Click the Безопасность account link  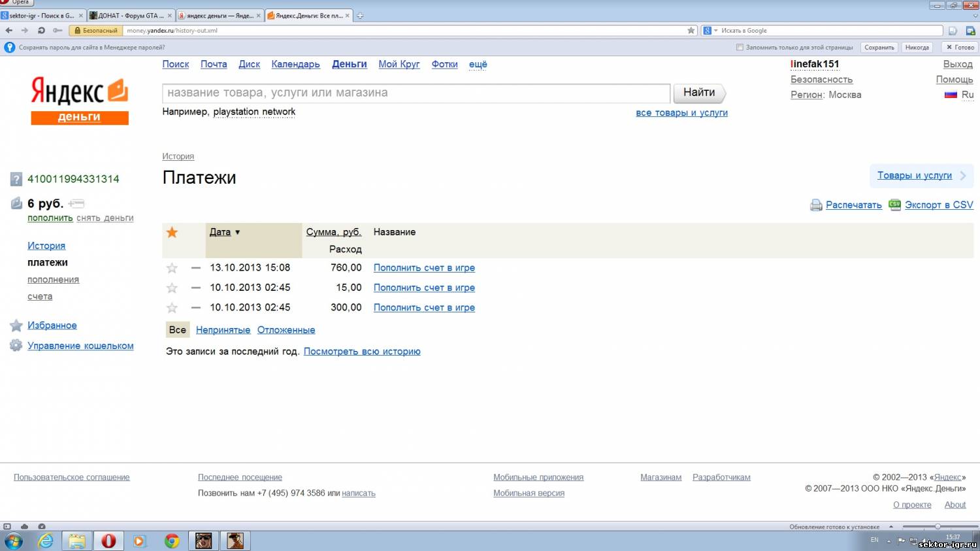pos(821,79)
